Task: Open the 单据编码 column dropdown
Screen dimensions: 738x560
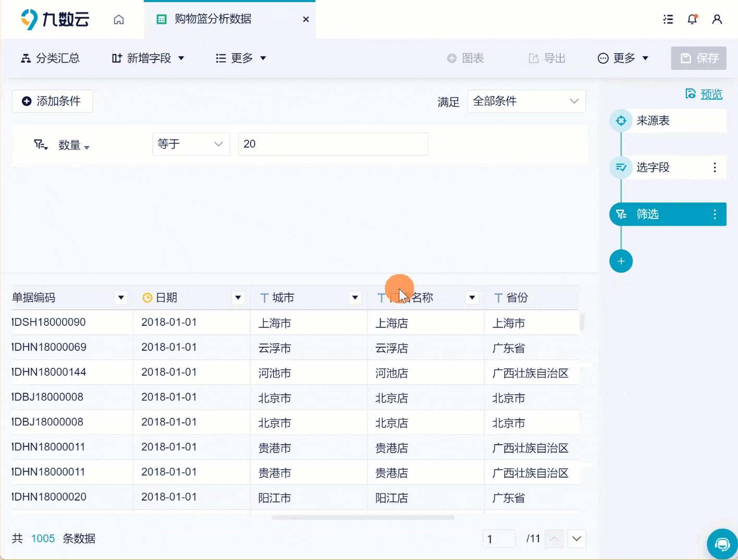Action: click(x=121, y=297)
